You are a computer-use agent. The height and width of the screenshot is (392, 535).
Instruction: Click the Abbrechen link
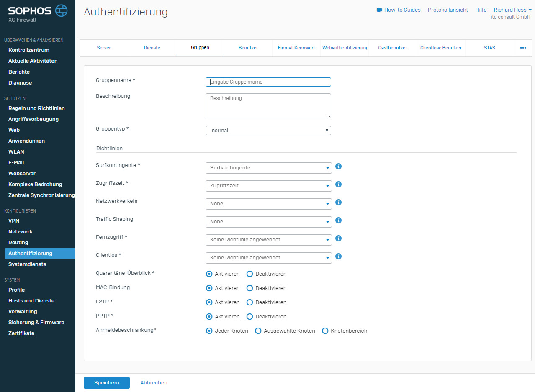(x=154, y=383)
